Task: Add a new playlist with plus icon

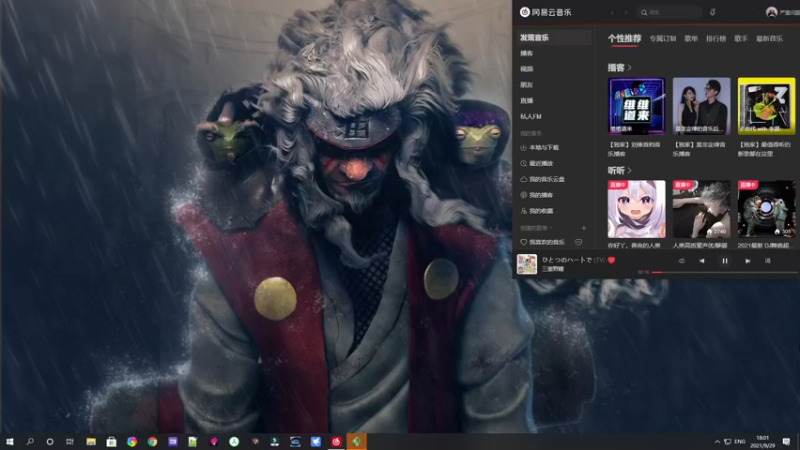Action: (x=584, y=228)
